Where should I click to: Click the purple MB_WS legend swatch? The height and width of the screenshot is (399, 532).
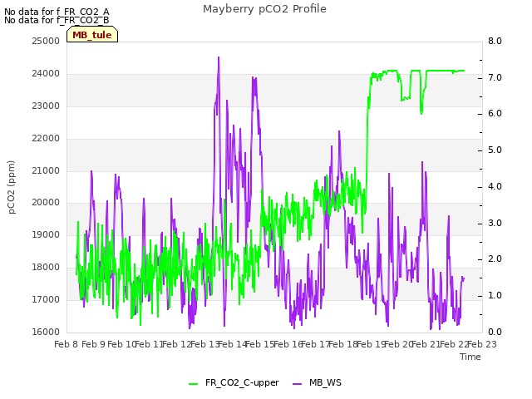pos(298,384)
